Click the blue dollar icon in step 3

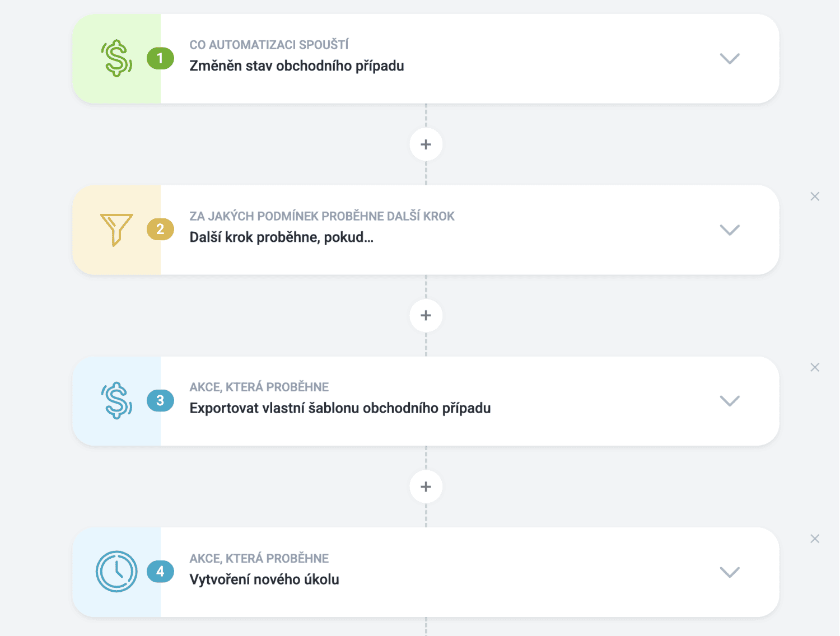tap(116, 401)
